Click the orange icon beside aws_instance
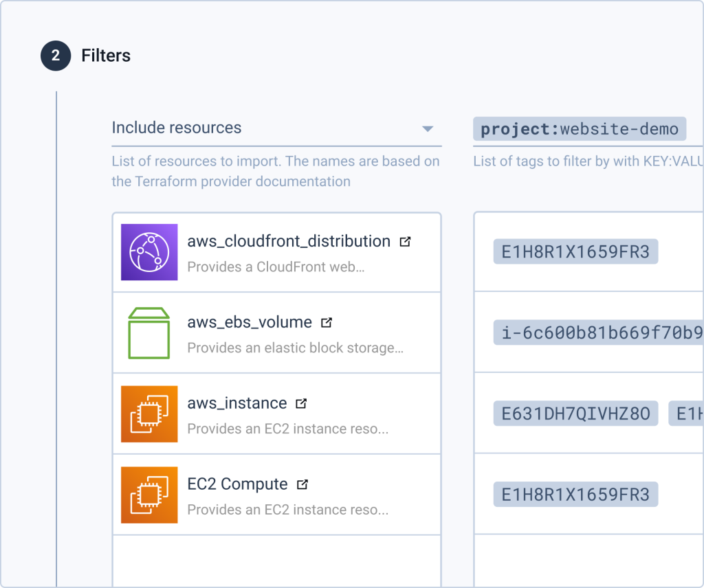The width and height of the screenshot is (704, 588). click(x=149, y=414)
